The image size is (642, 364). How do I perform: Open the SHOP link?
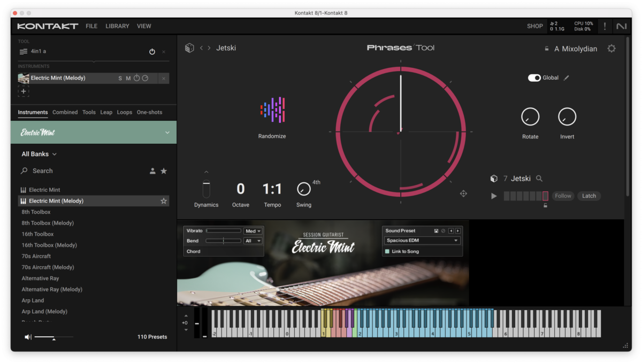tap(535, 26)
